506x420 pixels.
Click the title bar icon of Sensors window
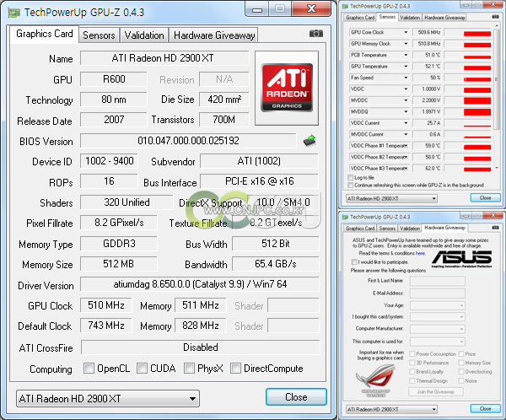pyautogui.click(x=345, y=6)
